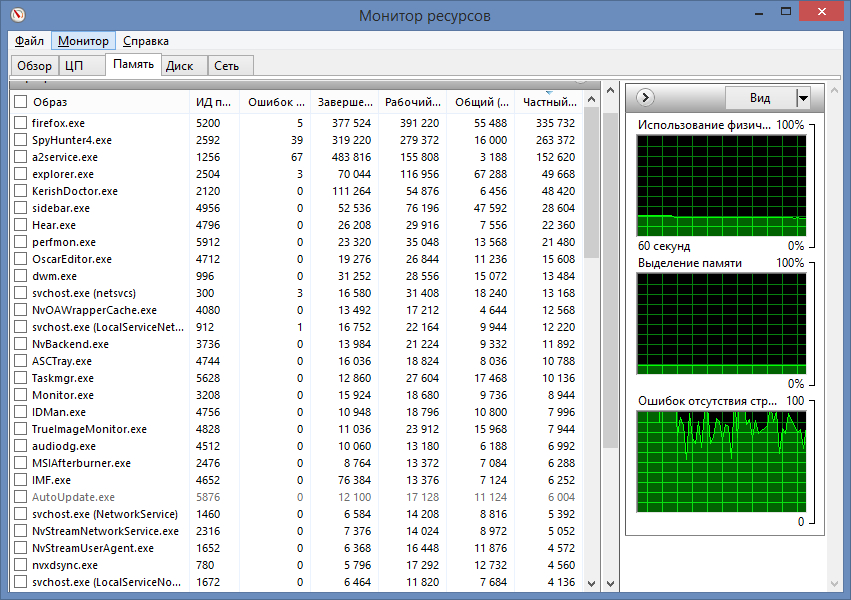
Task: Select the SpyHunter4.exe process checkbox
Action: point(21,140)
